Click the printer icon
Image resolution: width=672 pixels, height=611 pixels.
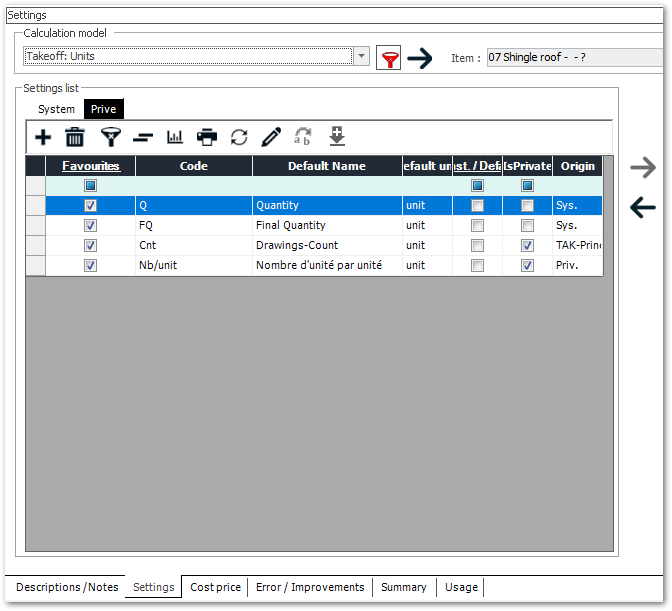click(207, 137)
